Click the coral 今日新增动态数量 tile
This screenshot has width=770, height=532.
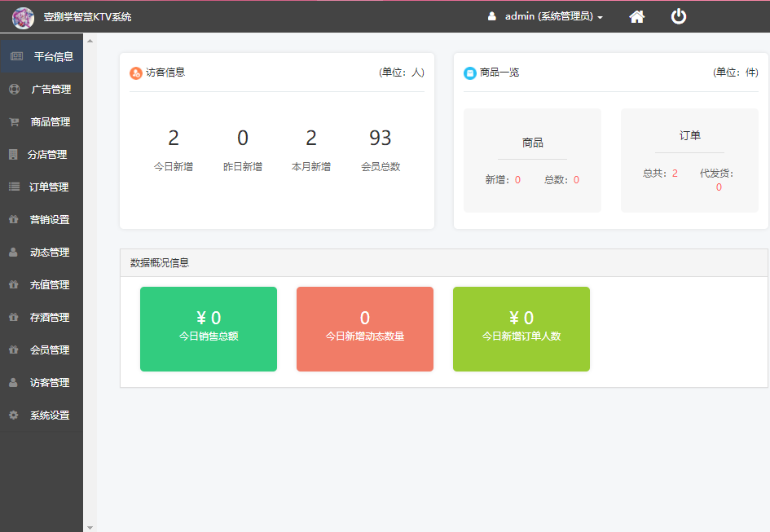pos(365,329)
